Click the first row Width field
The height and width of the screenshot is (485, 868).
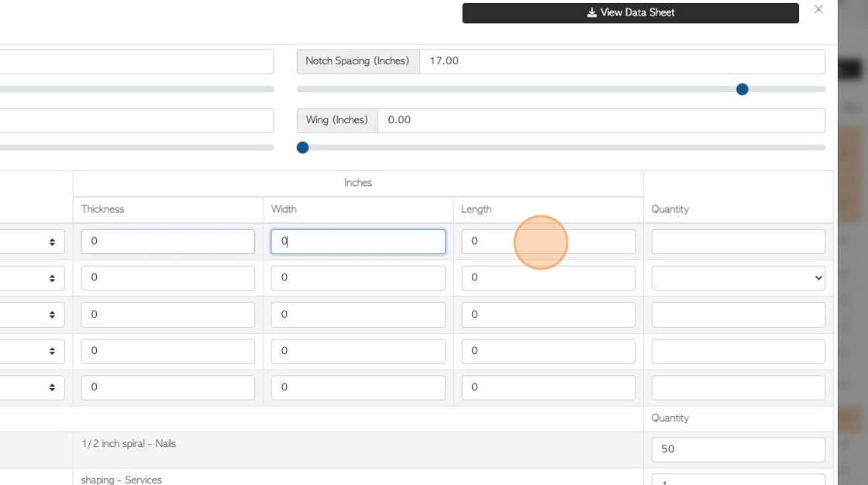point(358,242)
